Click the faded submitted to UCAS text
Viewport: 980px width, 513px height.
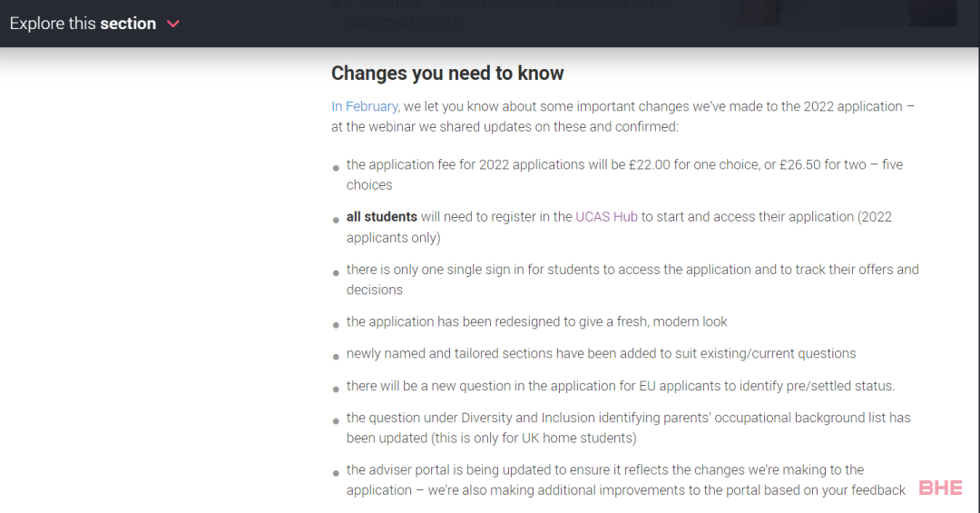point(403,23)
